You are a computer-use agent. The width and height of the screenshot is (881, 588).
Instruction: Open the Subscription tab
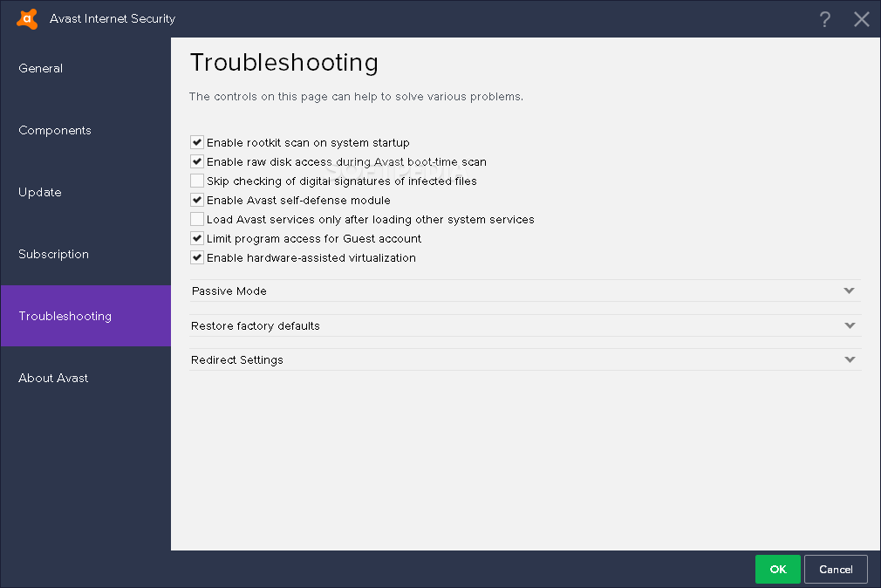[85, 254]
